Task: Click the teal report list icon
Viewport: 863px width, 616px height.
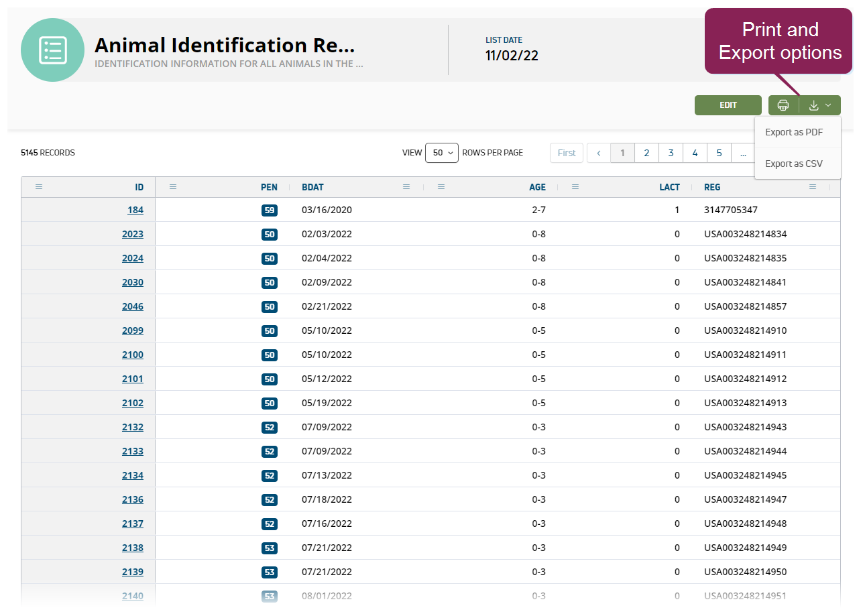Action: [52, 50]
